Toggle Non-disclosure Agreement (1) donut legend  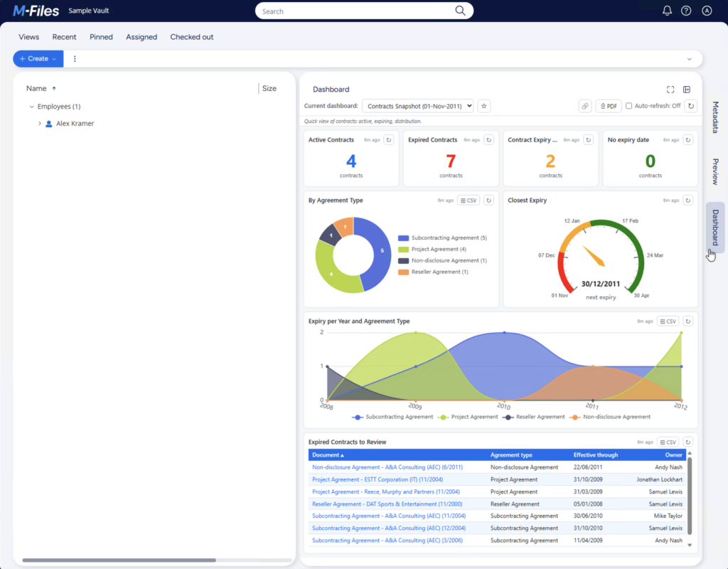click(x=442, y=260)
